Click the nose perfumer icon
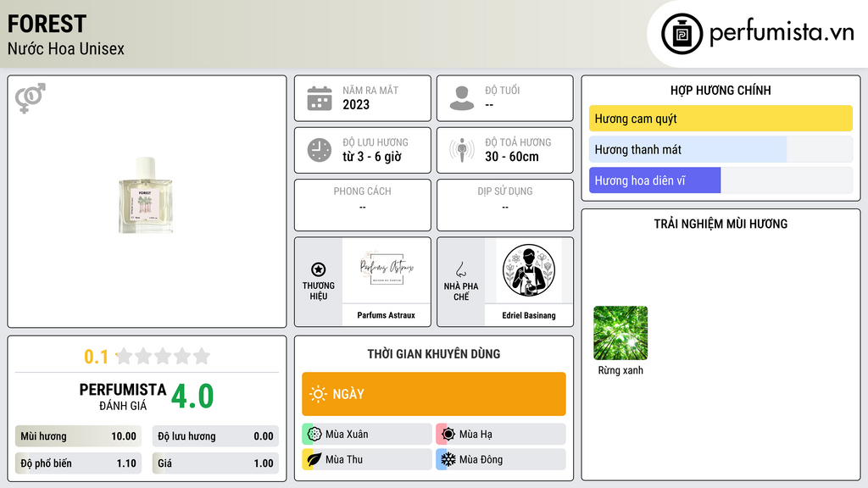This screenshot has width=868, height=488. pos(460,269)
